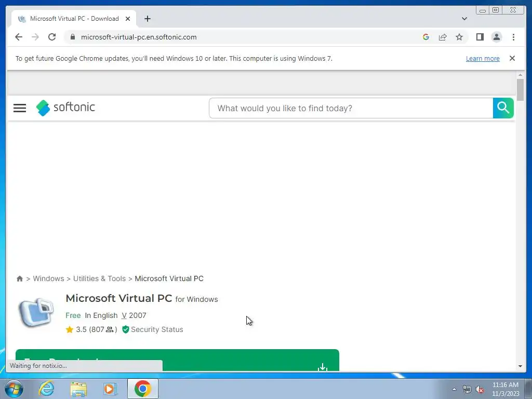The image size is (532, 399).
Task: Click the scrollbar down arrow
Action: pos(520,366)
